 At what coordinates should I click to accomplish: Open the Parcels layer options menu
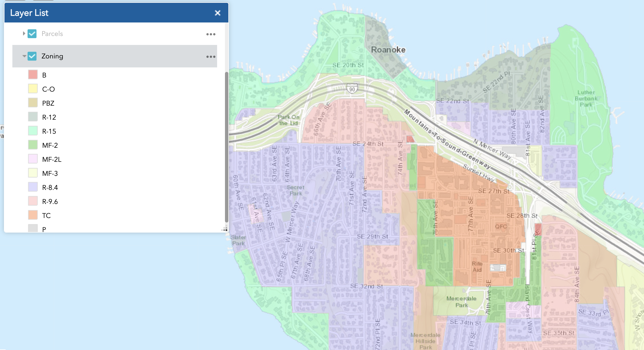point(211,34)
